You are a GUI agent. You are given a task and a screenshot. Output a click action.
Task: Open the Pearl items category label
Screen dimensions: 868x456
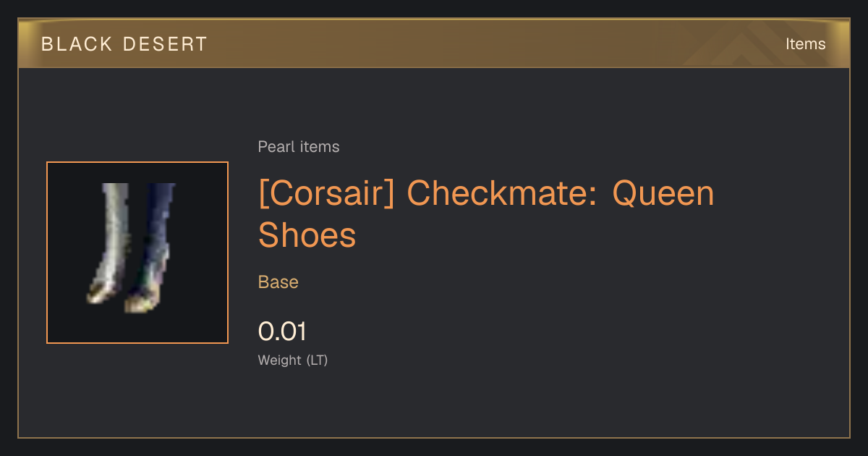click(x=299, y=147)
